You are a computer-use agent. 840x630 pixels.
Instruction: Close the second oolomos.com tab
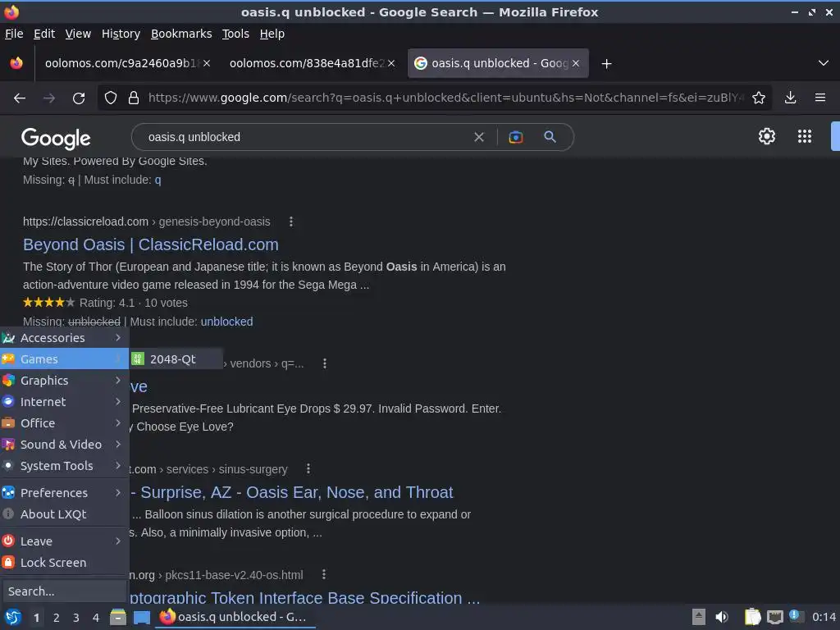click(391, 63)
